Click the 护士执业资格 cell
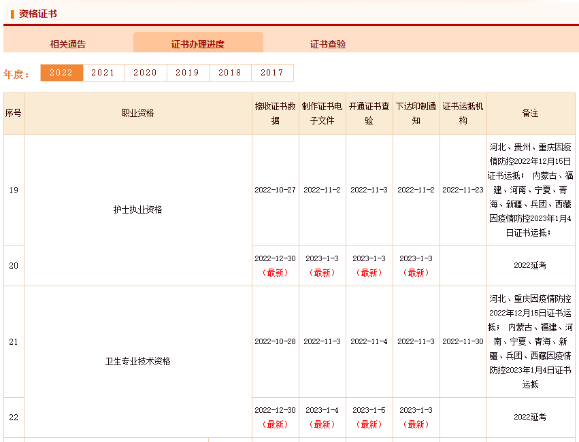This screenshot has width=579, height=442. point(138,210)
